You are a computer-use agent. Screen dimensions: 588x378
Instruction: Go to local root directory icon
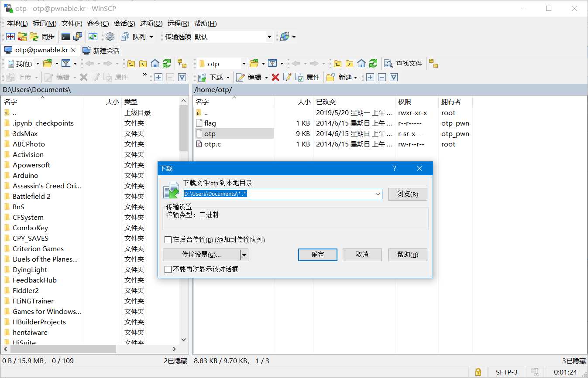(143, 64)
